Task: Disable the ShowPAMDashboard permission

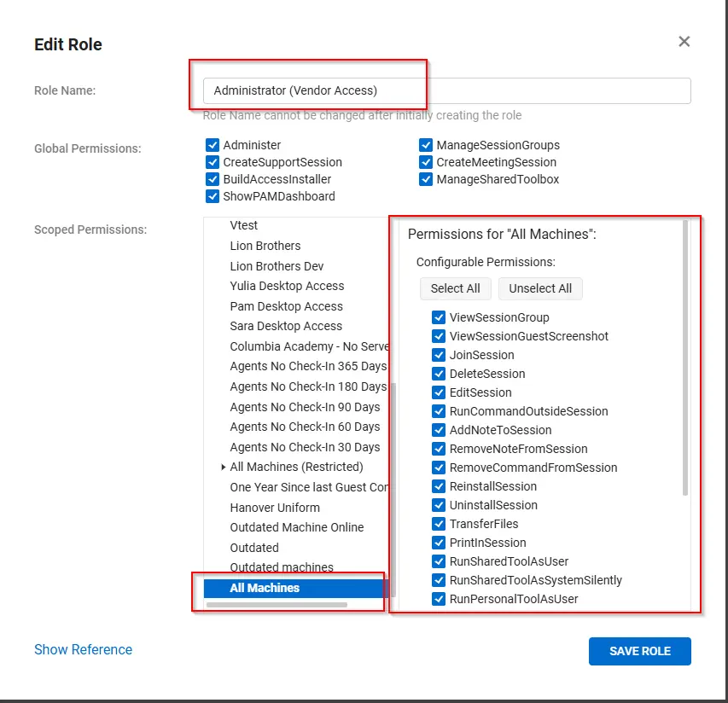Action: point(213,196)
